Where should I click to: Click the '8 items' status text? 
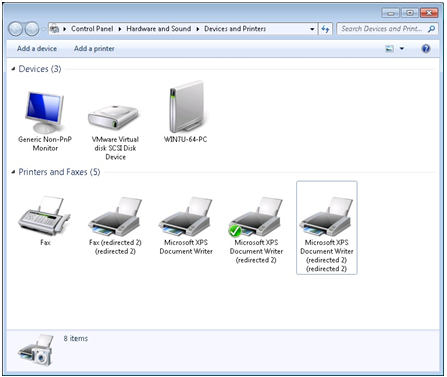click(x=76, y=338)
